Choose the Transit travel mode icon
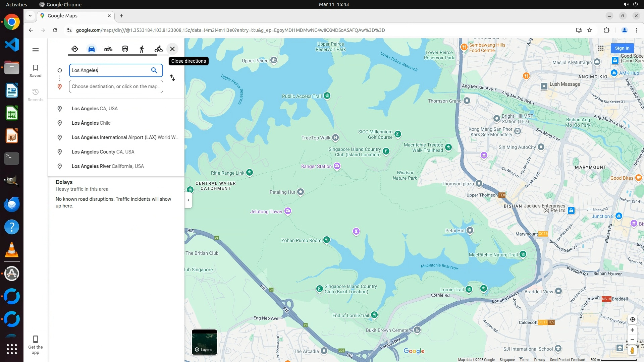Screen dimensions: 644x362 pos(125,49)
